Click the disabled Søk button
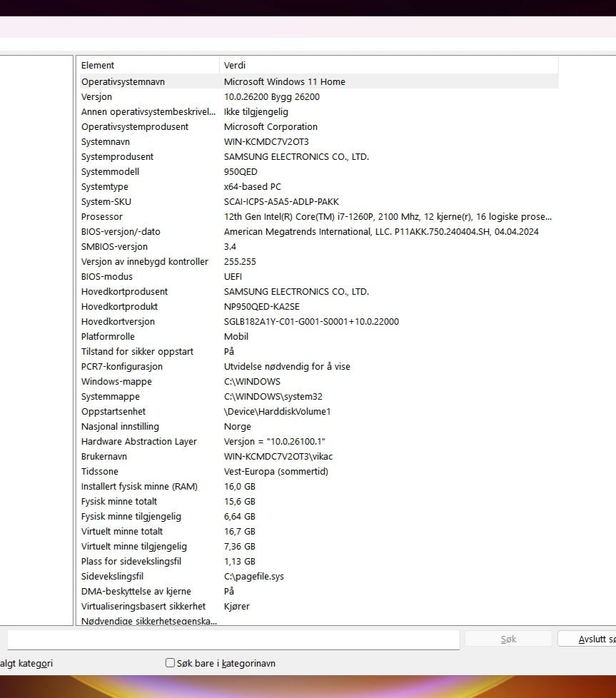616x698 pixels. (x=508, y=639)
